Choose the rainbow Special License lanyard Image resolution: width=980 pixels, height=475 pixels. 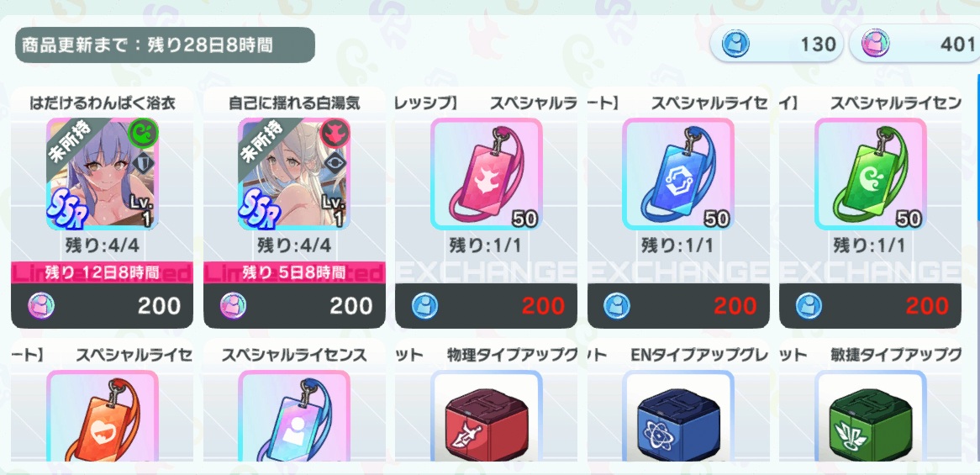click(294, 415)
